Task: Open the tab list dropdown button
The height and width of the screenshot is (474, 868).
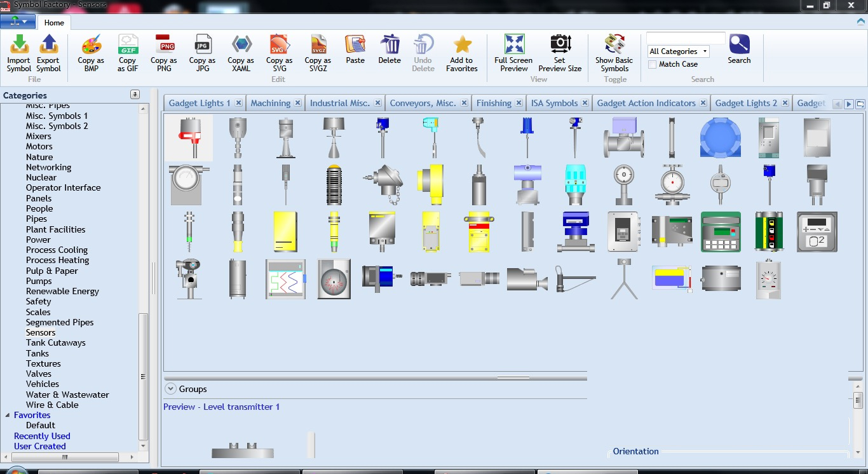Action: [x=860, y=104]
